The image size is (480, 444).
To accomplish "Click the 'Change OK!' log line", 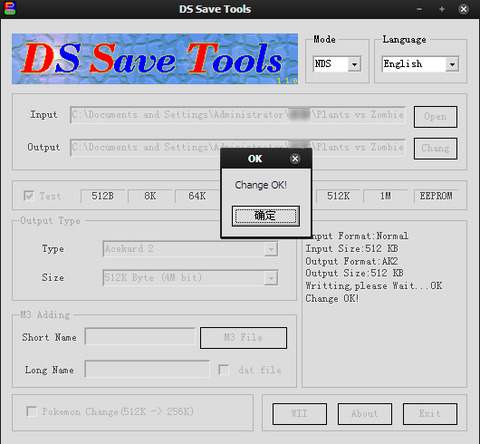I will pos(332,298).
